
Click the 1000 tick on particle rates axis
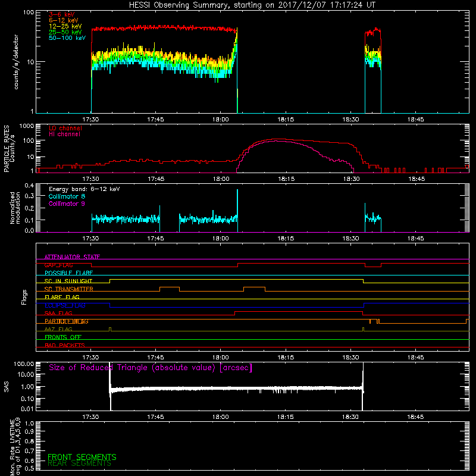[26, 126]
